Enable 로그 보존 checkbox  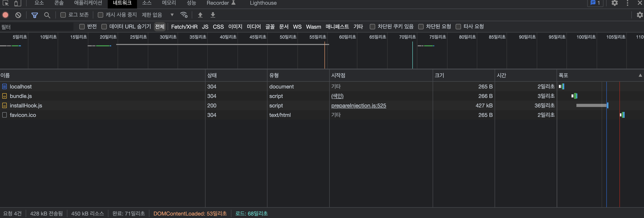[x=63, y=15]
